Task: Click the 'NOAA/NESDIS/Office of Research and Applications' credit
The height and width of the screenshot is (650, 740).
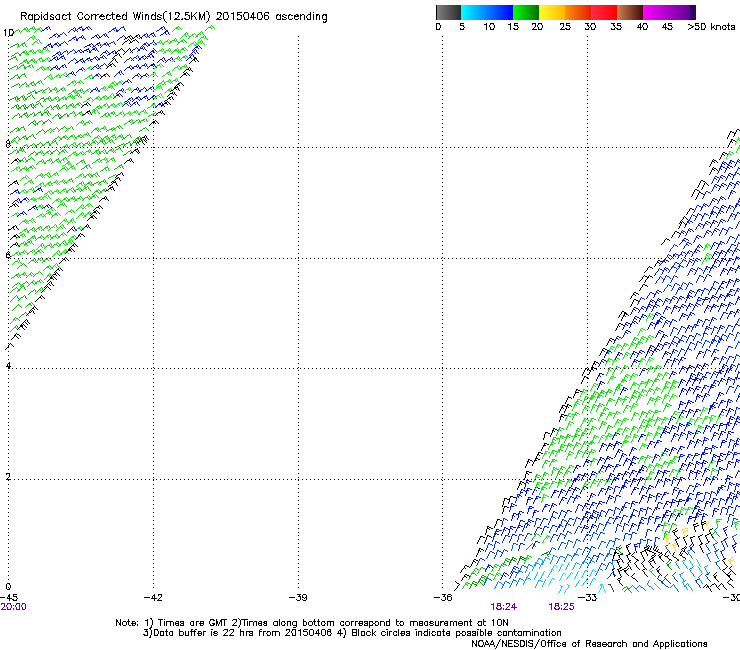Action: (589, 644)
